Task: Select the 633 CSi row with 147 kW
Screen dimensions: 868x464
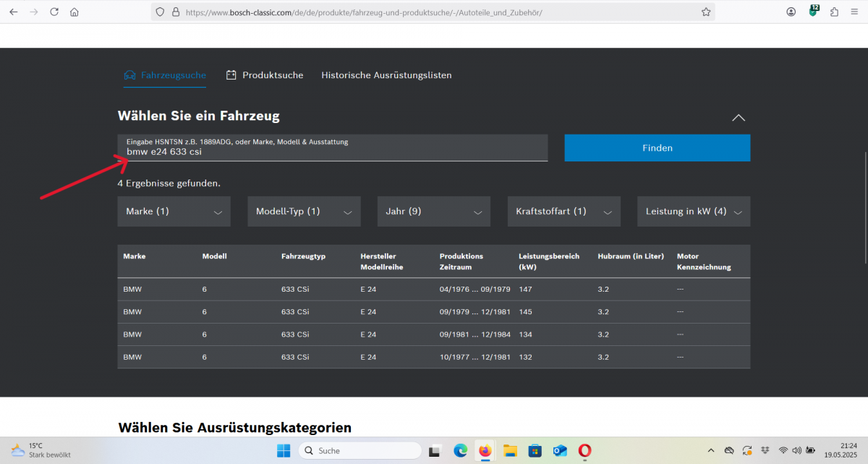Action: click(433, 290)
